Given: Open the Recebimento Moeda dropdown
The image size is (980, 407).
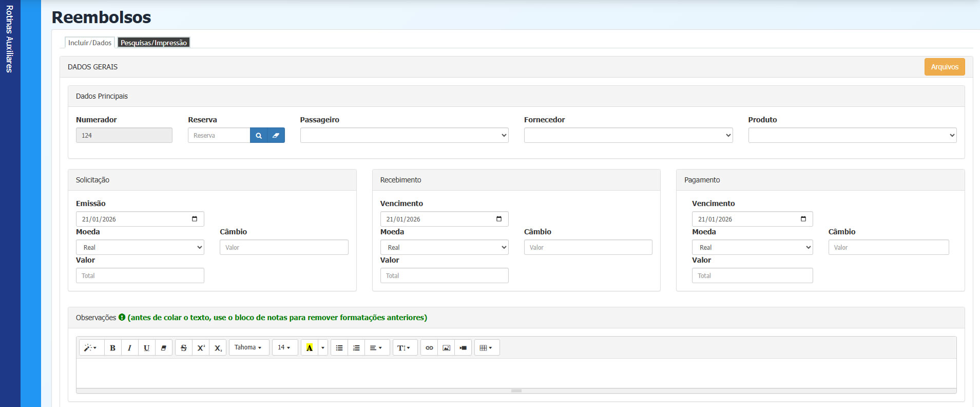Looking at the screenshot, I should 445,247.
